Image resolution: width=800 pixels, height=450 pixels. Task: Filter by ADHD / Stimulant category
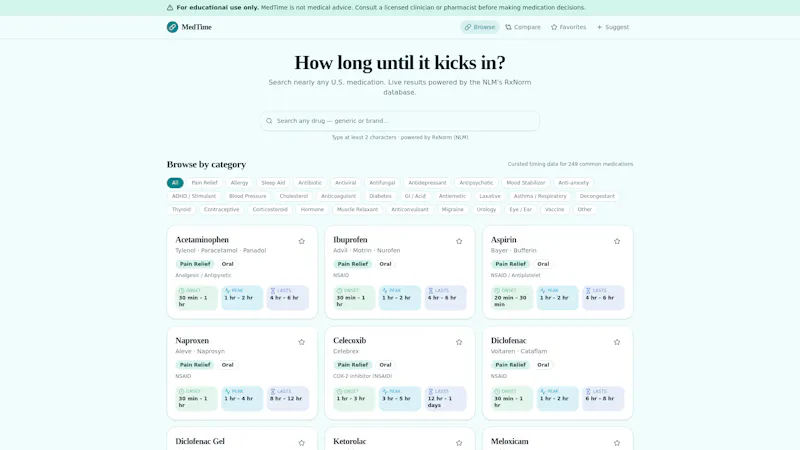(x=194, y=196)
